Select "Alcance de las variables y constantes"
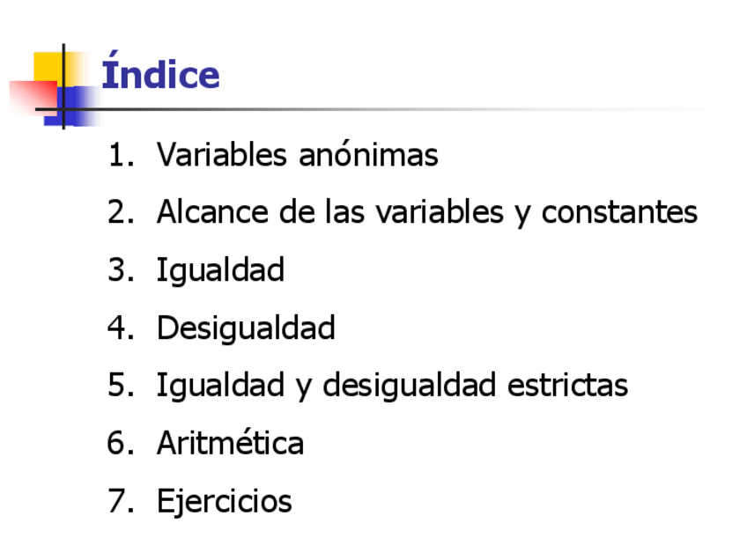The width and height of the screenshot is (747, 560). tap(426, 212)
